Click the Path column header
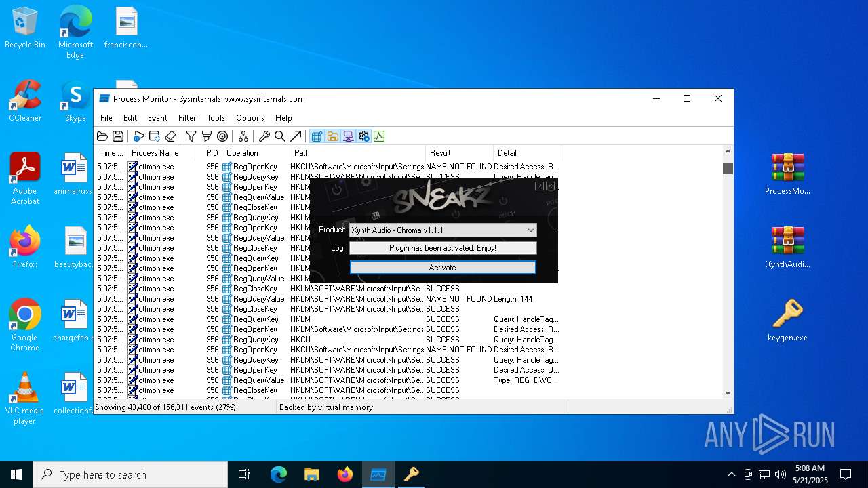Viewport: 868px width, 488px height. point(358,153)
